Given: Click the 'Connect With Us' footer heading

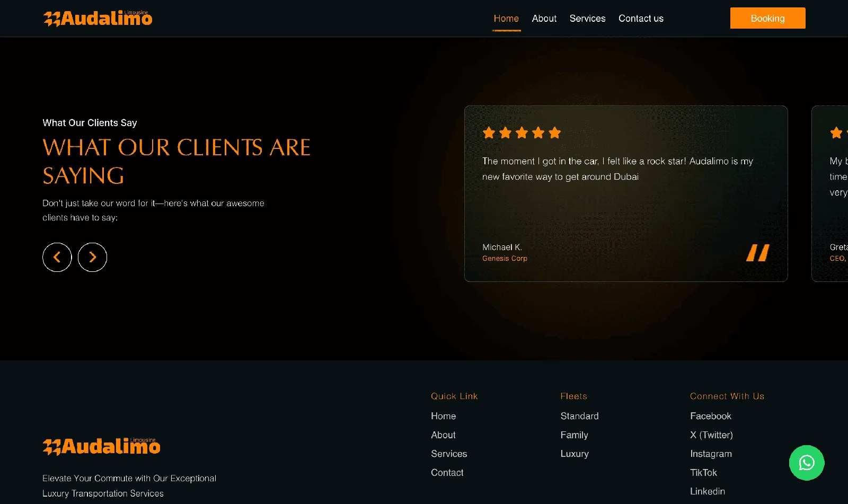Looking at the screenshot, I should click(x=727, y=396).
